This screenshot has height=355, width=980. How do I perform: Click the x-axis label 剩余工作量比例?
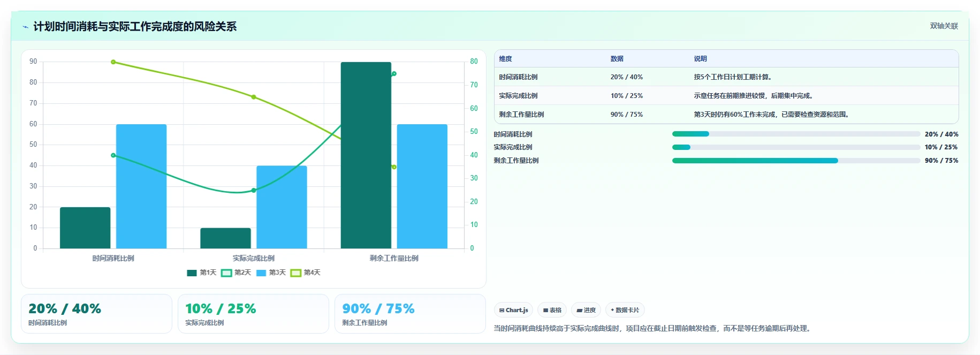394,259
